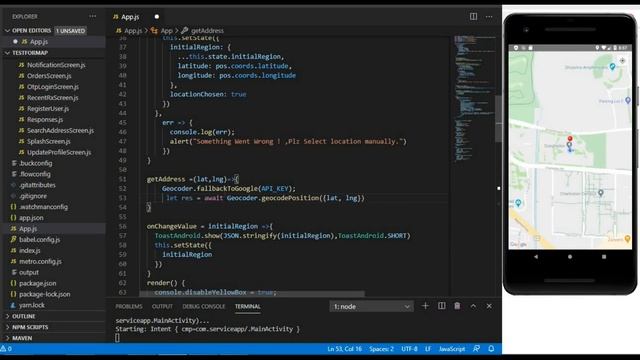Image resolution: width=640 pixels, height=360 pixels.
Task: Maximize the terminal panel with the chevron
Action: [x=473, y=306]
